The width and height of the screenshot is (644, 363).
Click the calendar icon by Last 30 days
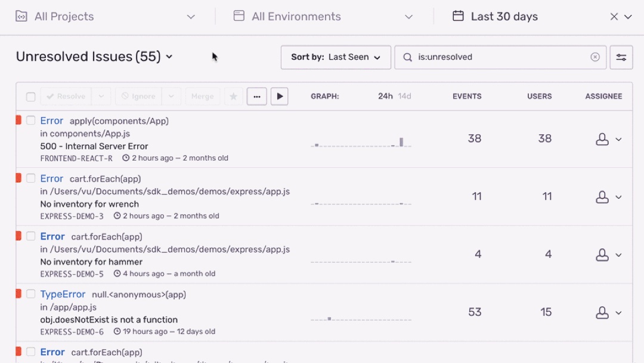(x=458, y=16)
